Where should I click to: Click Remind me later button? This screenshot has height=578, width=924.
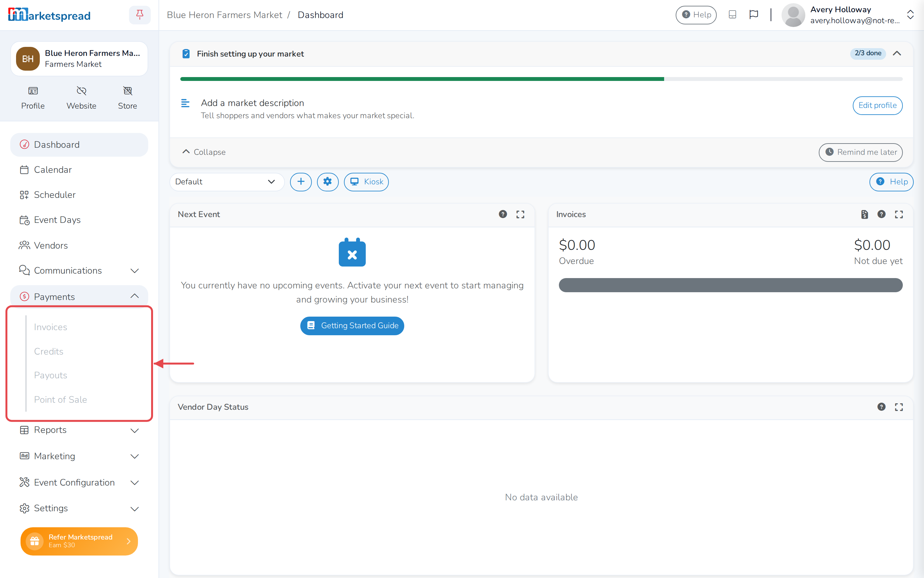[860, 152]
